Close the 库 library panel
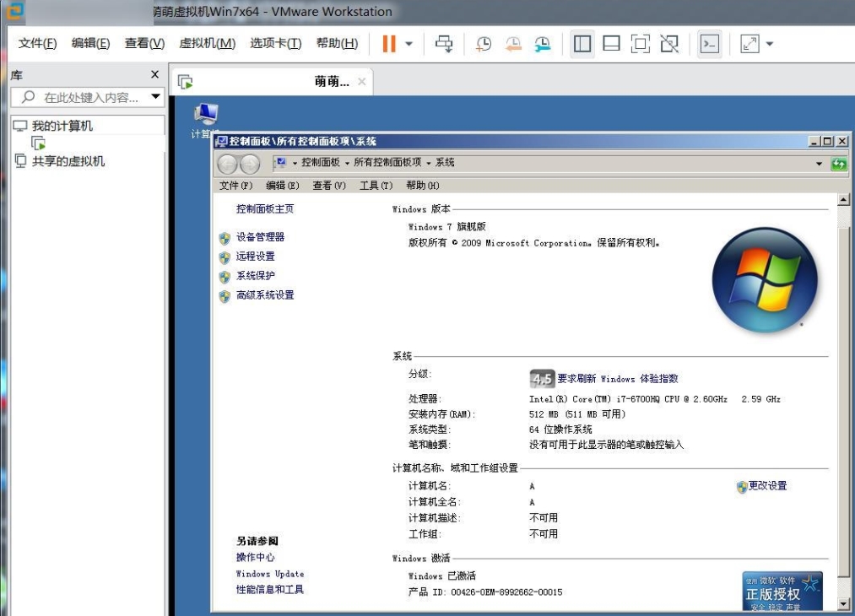This screenshot has height=616, width=855. pos(154,74)
